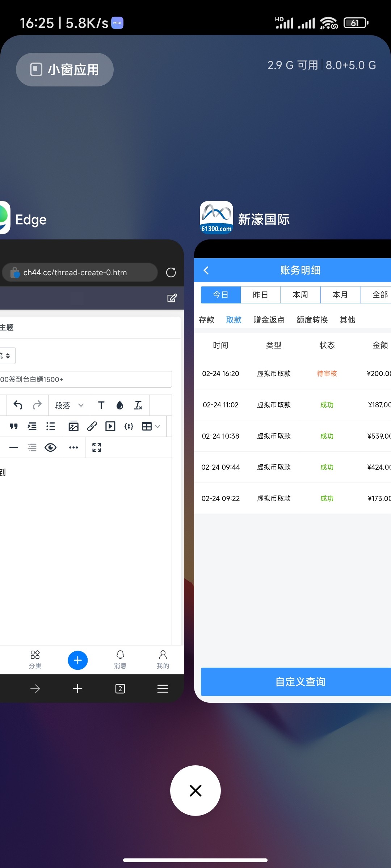Select the bulleted list icon
The width and height of the screenshot is (391, 868).
[51, 426]
